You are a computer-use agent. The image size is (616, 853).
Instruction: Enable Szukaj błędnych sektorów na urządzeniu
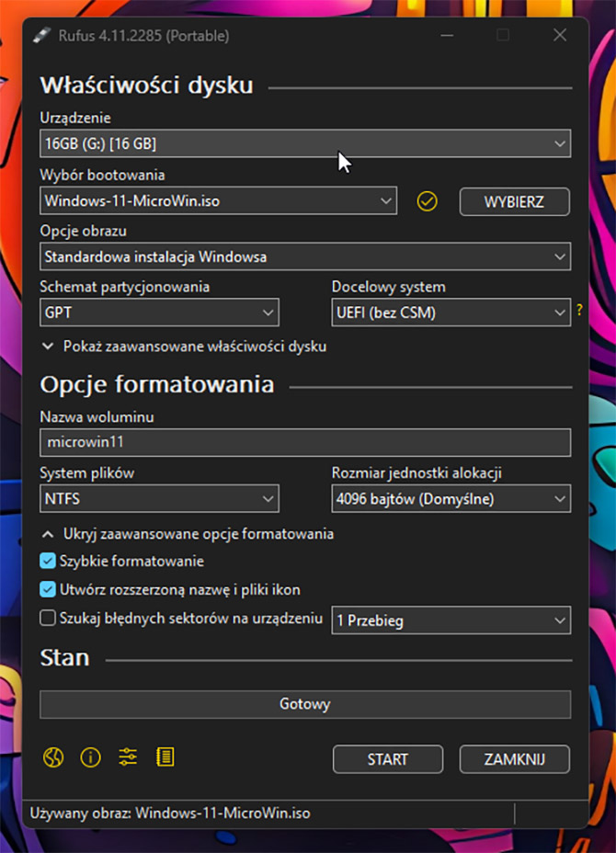48,618
